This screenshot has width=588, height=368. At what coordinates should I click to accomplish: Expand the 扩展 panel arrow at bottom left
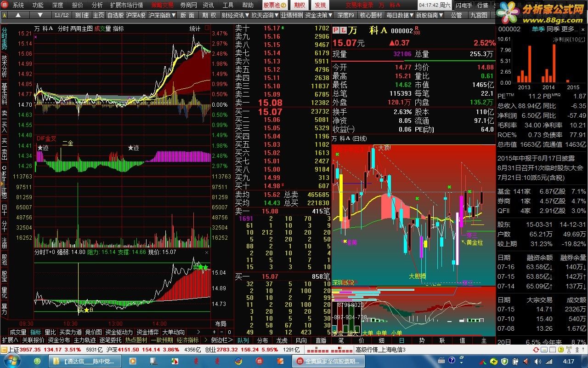[x=10, y=340]
